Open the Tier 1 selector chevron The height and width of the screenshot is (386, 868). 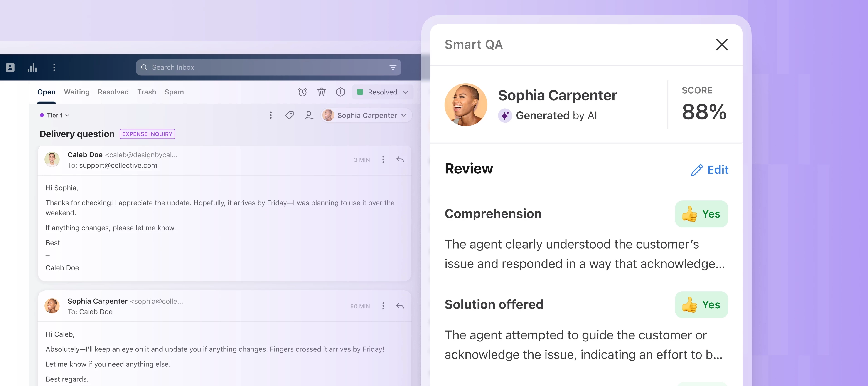tap(67, 115)
